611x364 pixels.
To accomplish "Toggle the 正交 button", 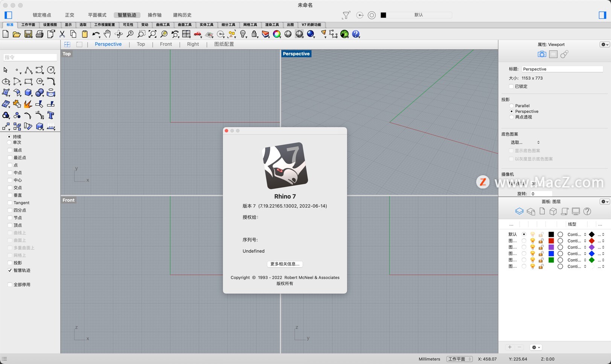I will point(70,15).
